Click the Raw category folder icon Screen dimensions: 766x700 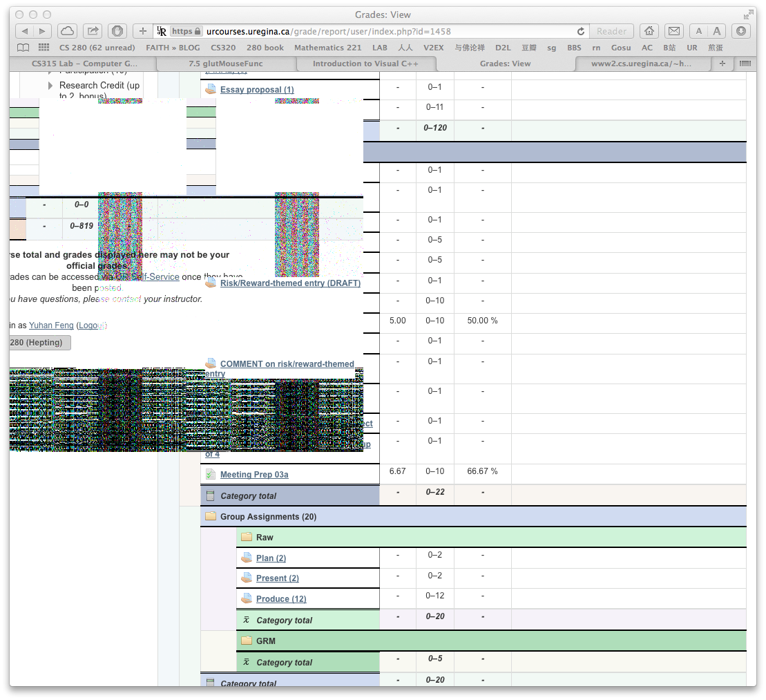click(247, 538)
